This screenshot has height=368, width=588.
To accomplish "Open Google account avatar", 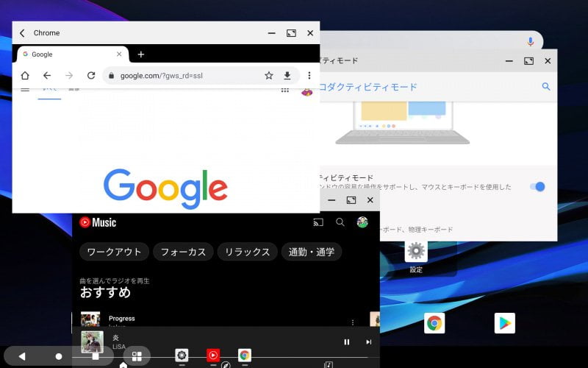I will [306, 91].
